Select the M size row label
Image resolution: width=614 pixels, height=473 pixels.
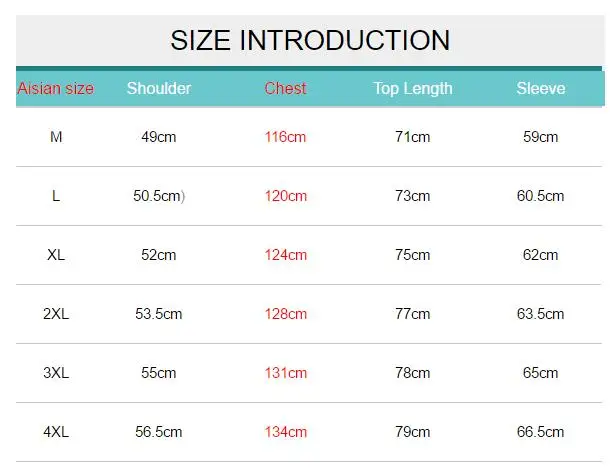(x=56, y=137)
